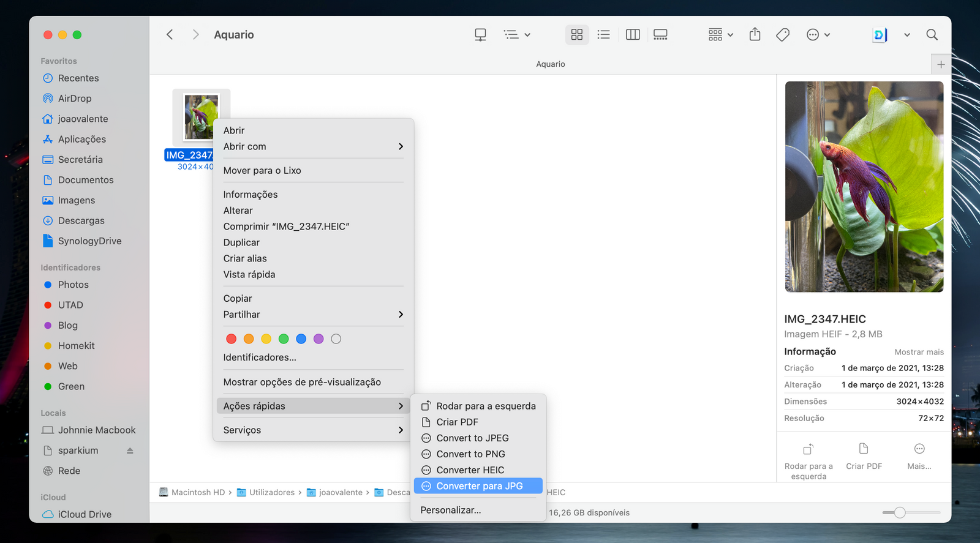The height and width of the screenshot is (543, 980).
Task: Switch to column view
Action: tap(633, 35)
